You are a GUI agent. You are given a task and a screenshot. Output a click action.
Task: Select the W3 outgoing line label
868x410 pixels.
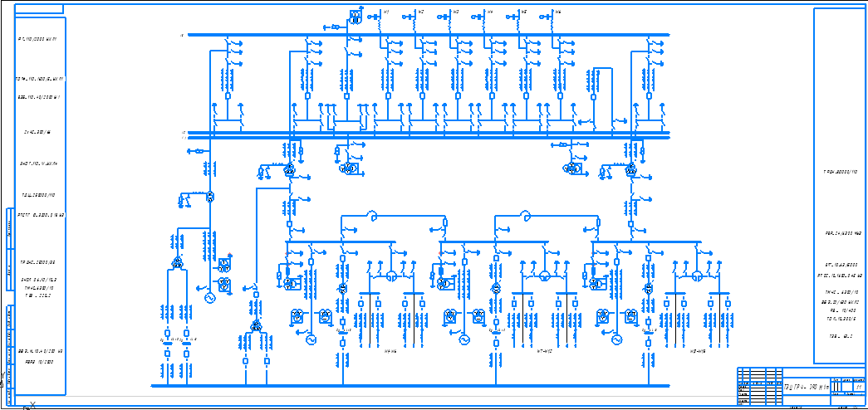coord(455,12)
